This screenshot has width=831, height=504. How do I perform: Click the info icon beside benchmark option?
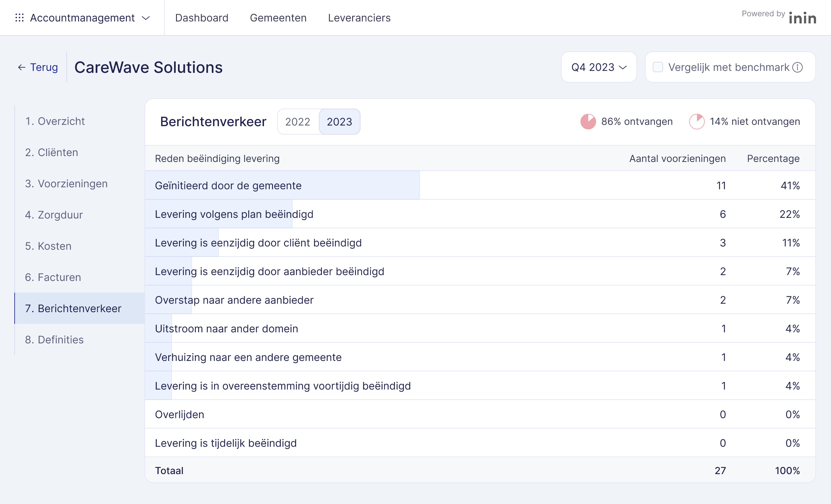tap(797, 67)
